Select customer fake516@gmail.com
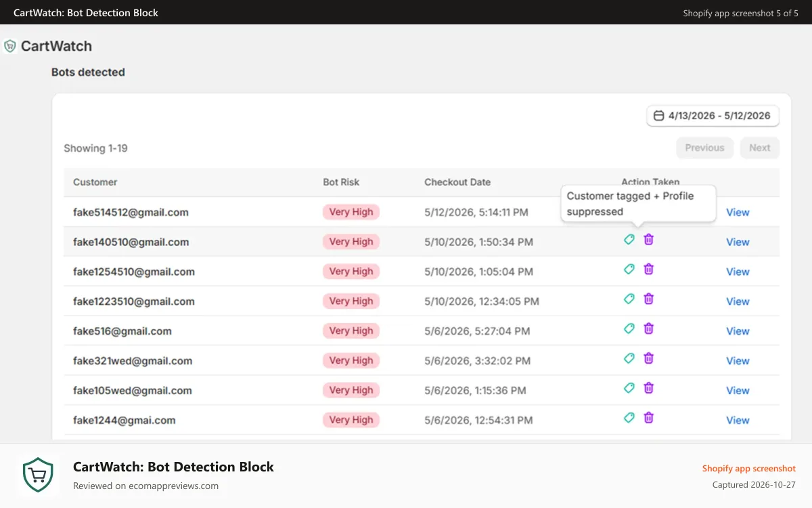 pyautogui.click(x=122, y=331)
